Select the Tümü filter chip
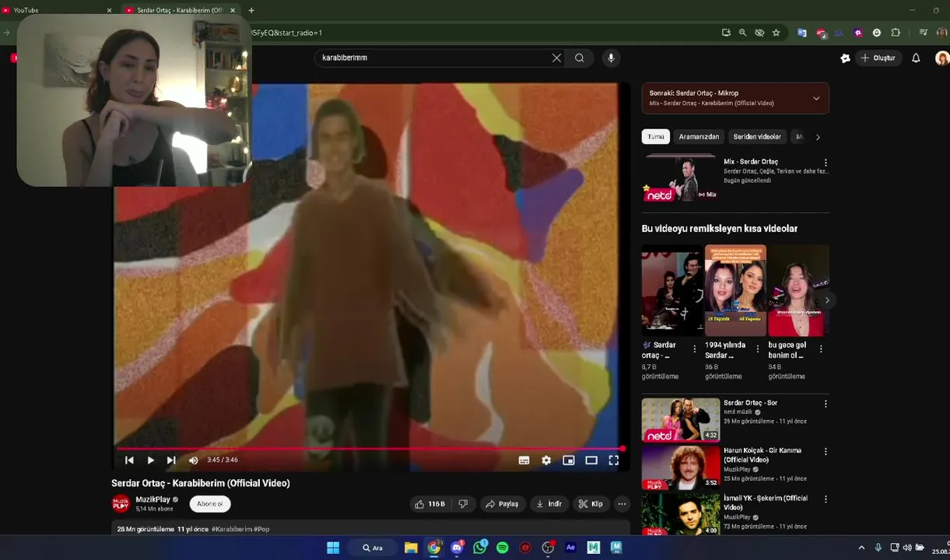950x560 pixels. point(656,137)
